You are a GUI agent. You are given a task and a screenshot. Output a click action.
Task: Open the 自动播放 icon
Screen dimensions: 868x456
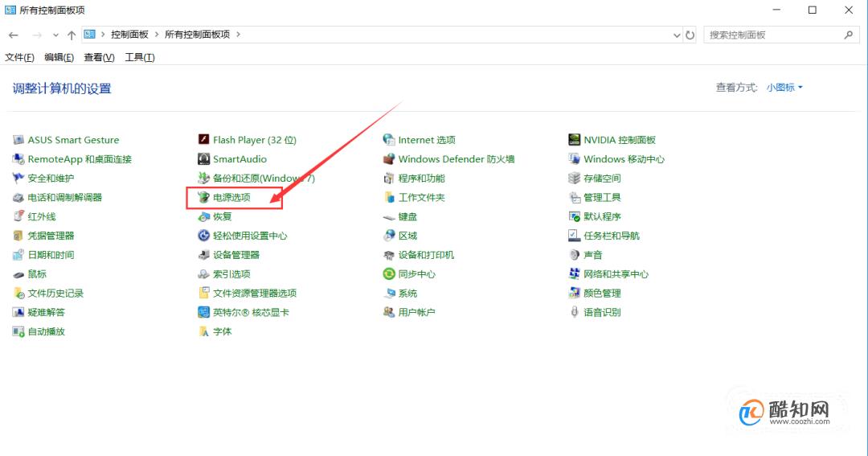18,331
